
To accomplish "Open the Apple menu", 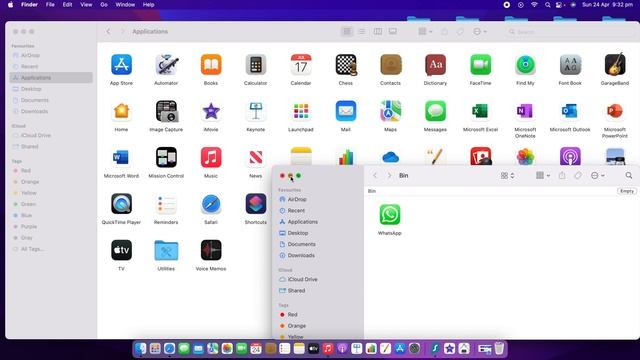I will (11, 4).
